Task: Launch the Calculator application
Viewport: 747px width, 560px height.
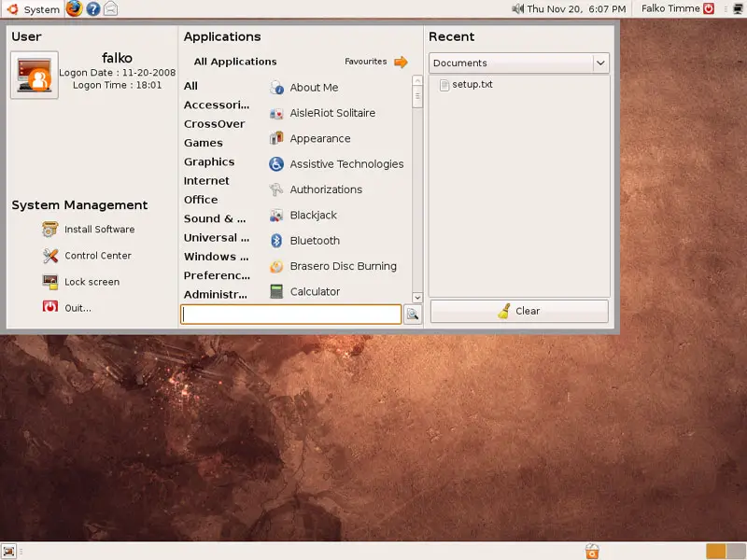Action: [x=314, y=291]
